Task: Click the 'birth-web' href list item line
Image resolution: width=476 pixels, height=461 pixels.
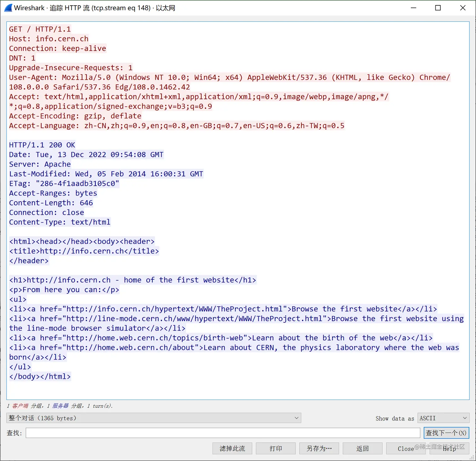Action: point(221,338)
